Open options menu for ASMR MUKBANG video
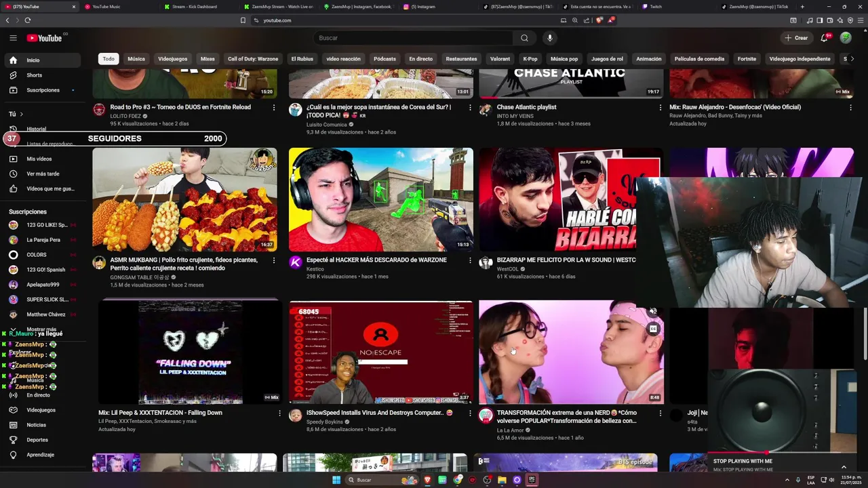The width and height of the screenshot is (868, 488). tap(274, 260)
